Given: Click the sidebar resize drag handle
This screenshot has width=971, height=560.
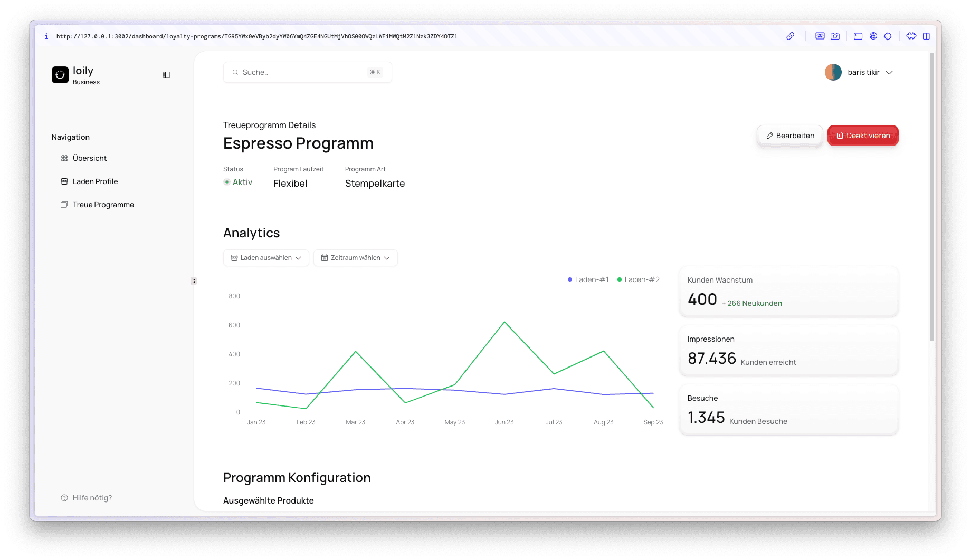Looking at the screenshot, I should point(194,281).
